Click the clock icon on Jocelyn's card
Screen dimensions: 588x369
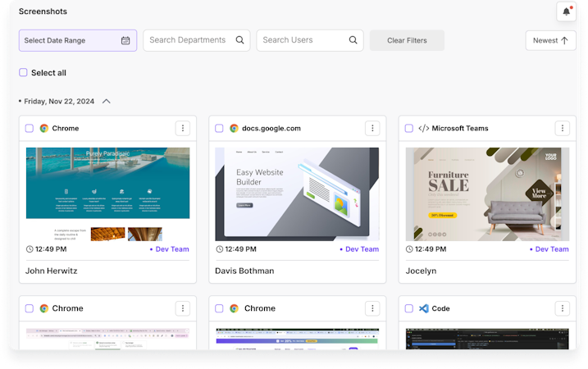(409, 249)
